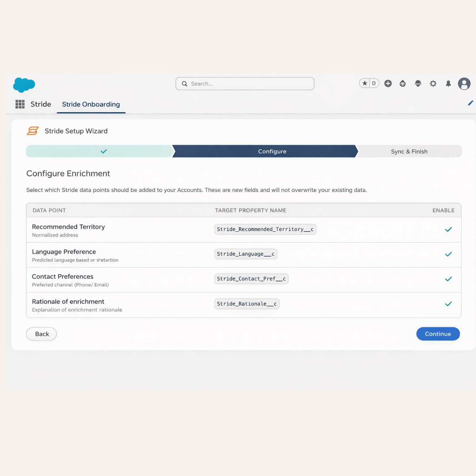This screenshot has width=476, height=476.
Task: Click the Contact Preferences row title
Action: 63,276
